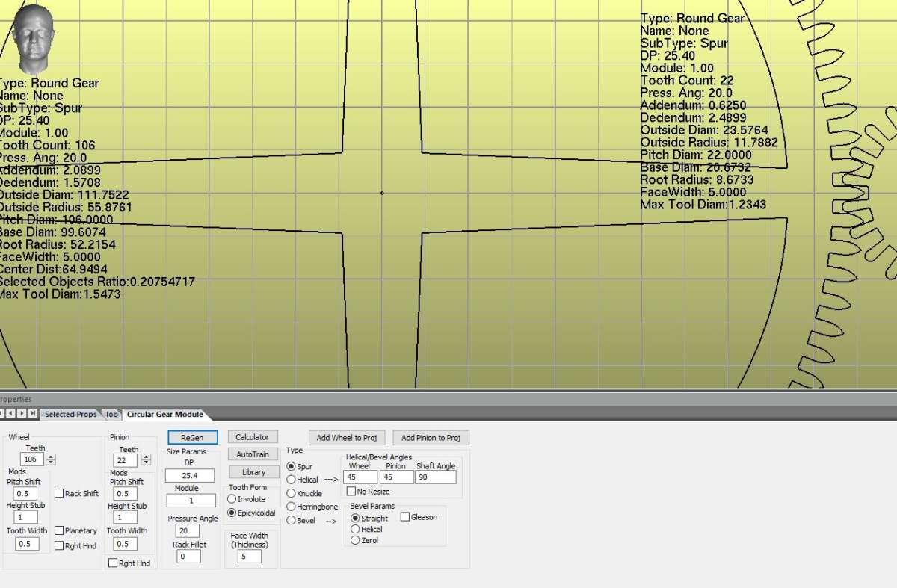
Task: Click the ReGen button
Action: 192,437
